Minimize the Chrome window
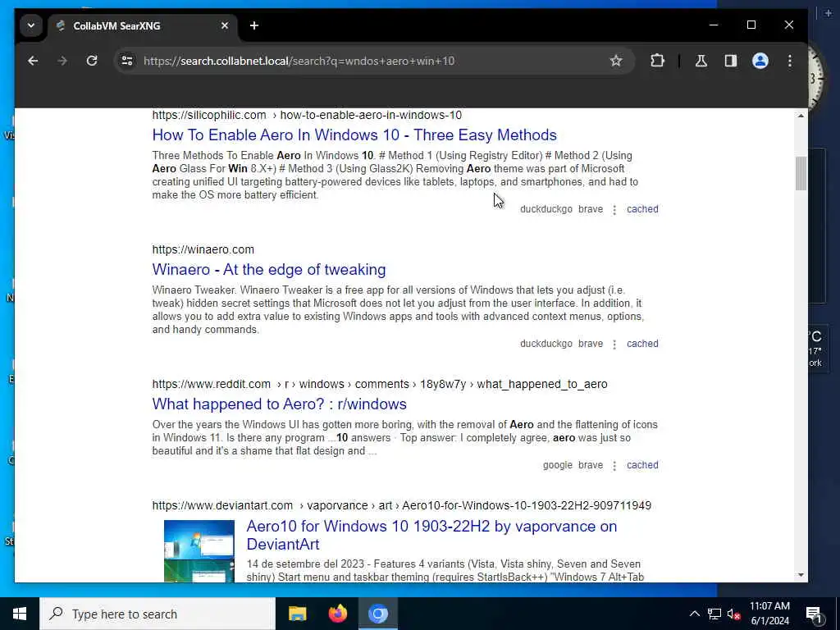Image resolution: width=840 pixels, height=630 pixels. [x=714, y=25]
